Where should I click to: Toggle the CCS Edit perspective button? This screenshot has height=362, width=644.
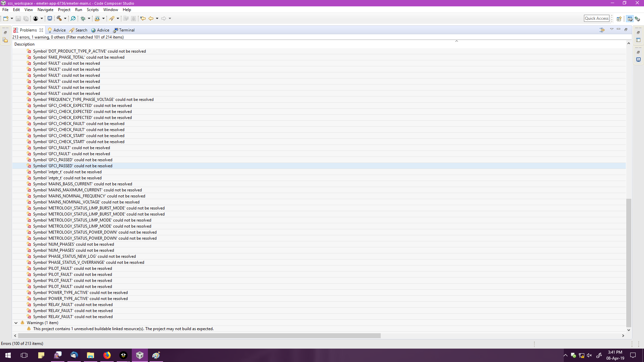click(630, 19)
